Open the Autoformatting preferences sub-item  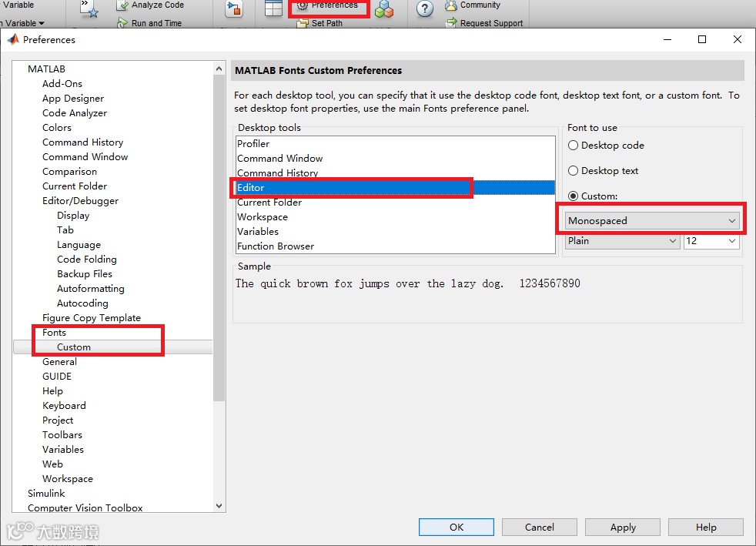90,289
